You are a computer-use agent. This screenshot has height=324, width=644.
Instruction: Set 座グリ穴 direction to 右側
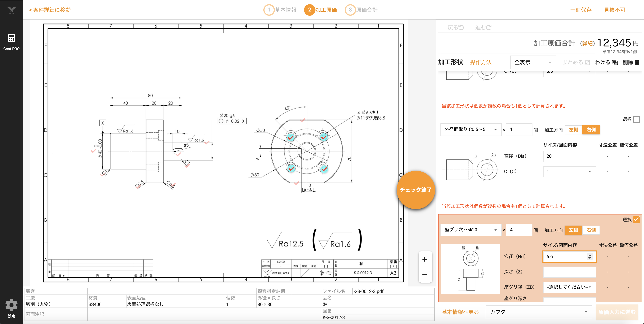click(x=591, y=230)
